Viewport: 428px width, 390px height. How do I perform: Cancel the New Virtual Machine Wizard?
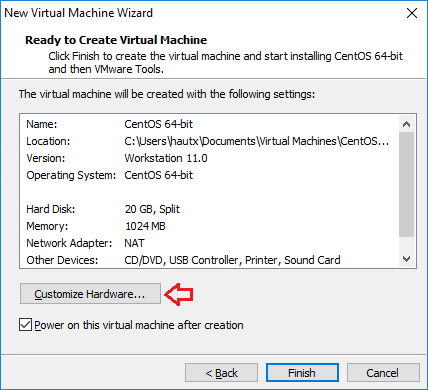point(383,373)
